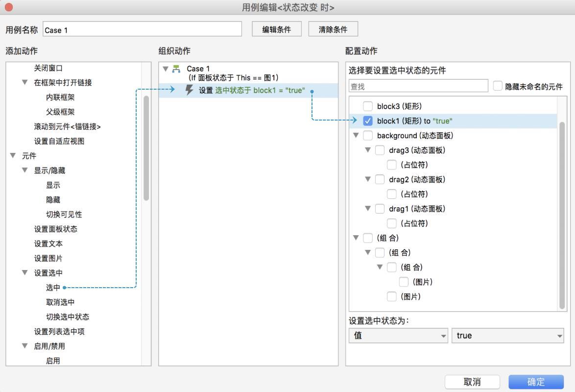
Task: Select the 切换选中状态 action
Action: (x=68, y=317)
